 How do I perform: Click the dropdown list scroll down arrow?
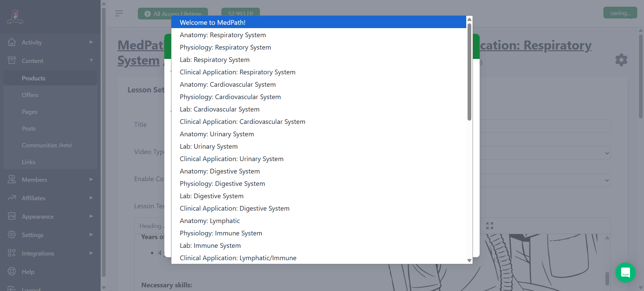pyautogui.click(x=469, y=260)
